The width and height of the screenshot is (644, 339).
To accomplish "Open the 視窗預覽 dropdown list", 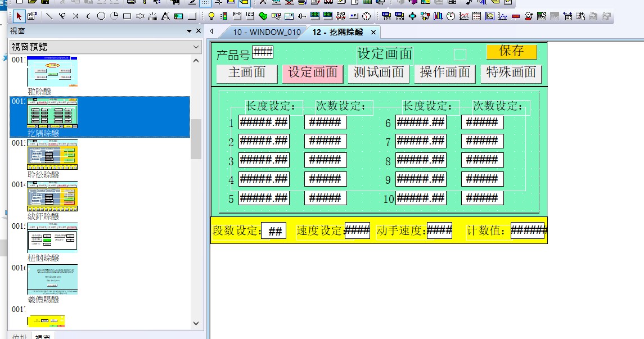I will 196,47.
